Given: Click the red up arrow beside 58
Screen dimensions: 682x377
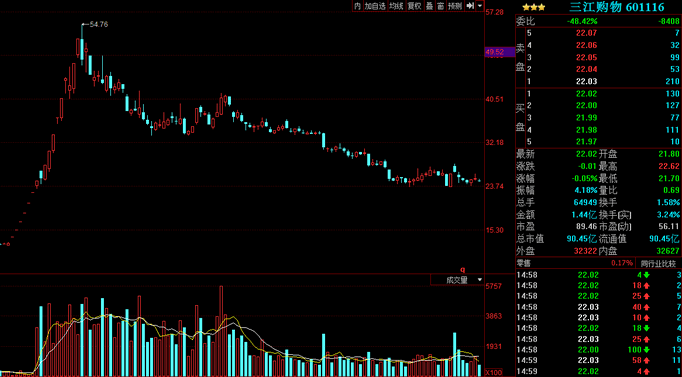Looking at the screenshot, I should (647, 360).
